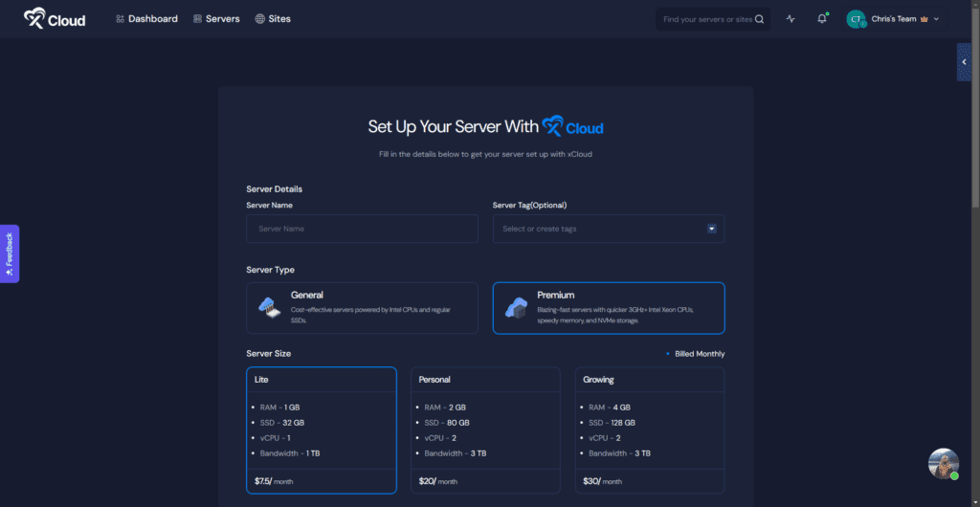Image resolution: width=980 pixels, height=507 pixels.
Task: Choose the Growing server size plan
Action: (x=650, y=430)
